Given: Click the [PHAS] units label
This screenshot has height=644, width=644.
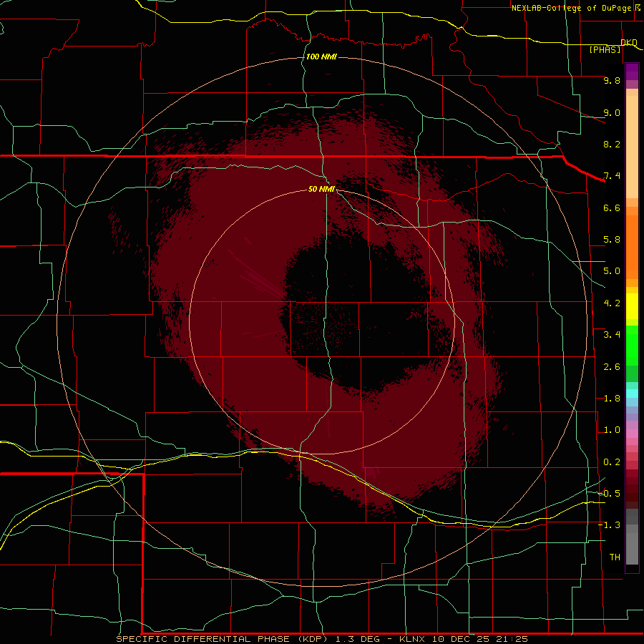Looking at the screenshot, I should [605, 49].
